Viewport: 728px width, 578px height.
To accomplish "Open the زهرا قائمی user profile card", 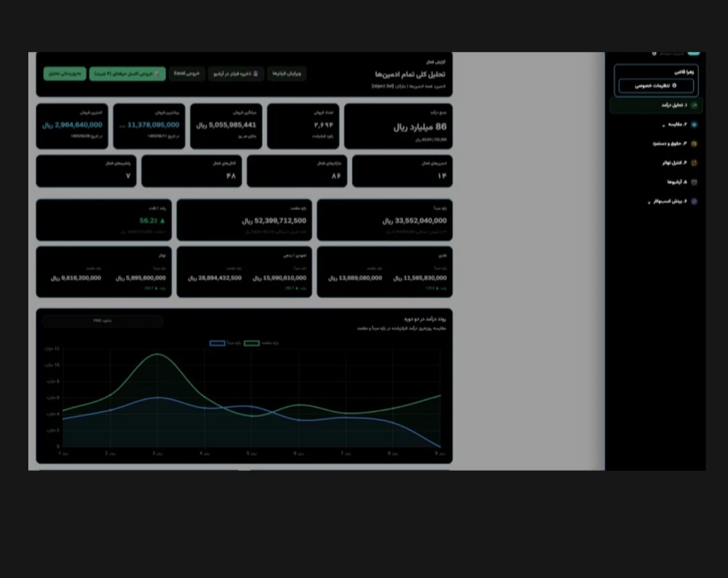I will point(656,80).
